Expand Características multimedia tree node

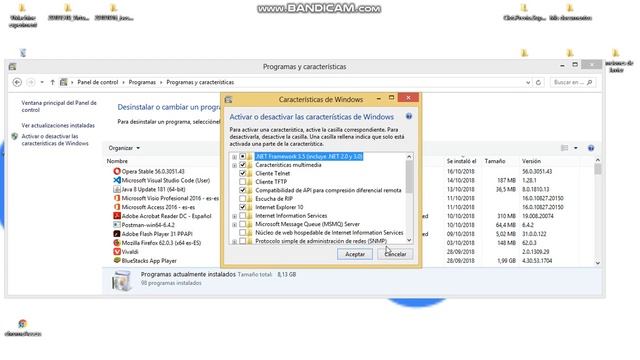tap(234, 165)
